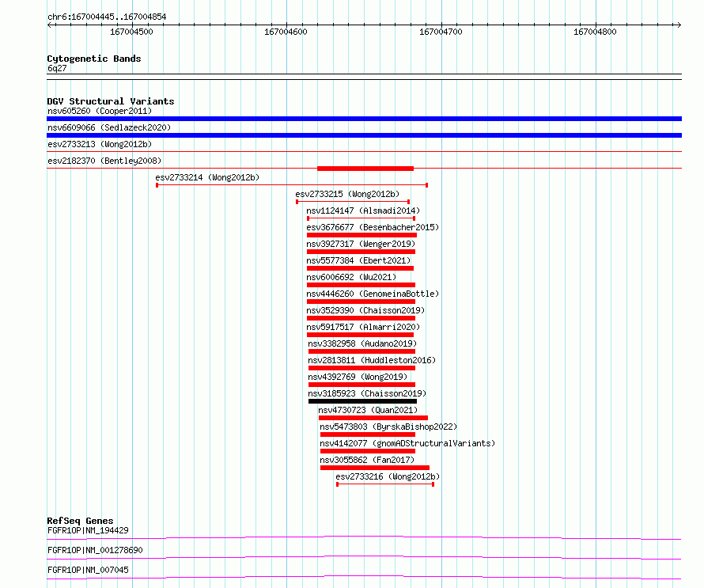Screen dimensions: 704x588
Task: Select the 6q27 cytogenetic band label
Action: click(x=56, y=68)
